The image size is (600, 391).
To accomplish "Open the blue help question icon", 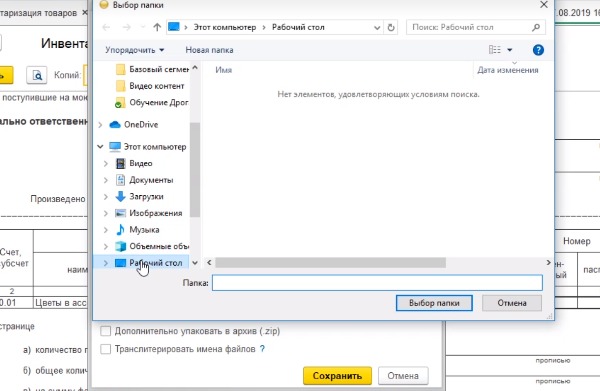I will 538,50.
